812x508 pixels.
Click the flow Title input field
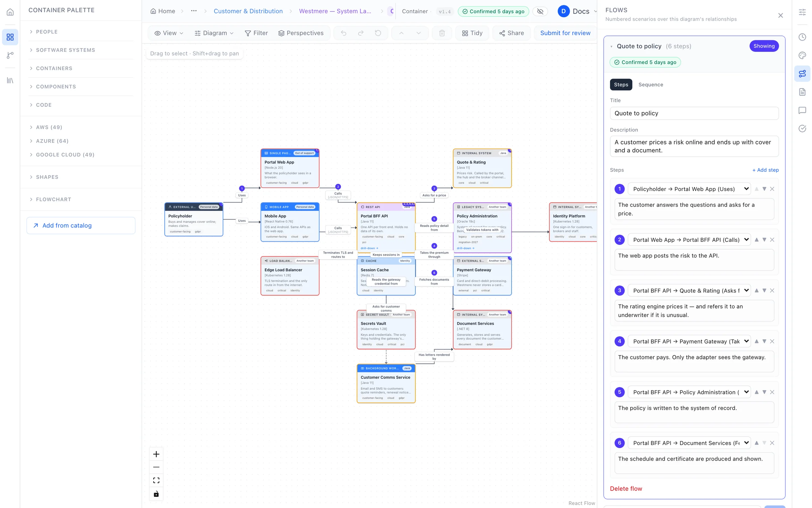pyautogui.click(x=694, y=113)
